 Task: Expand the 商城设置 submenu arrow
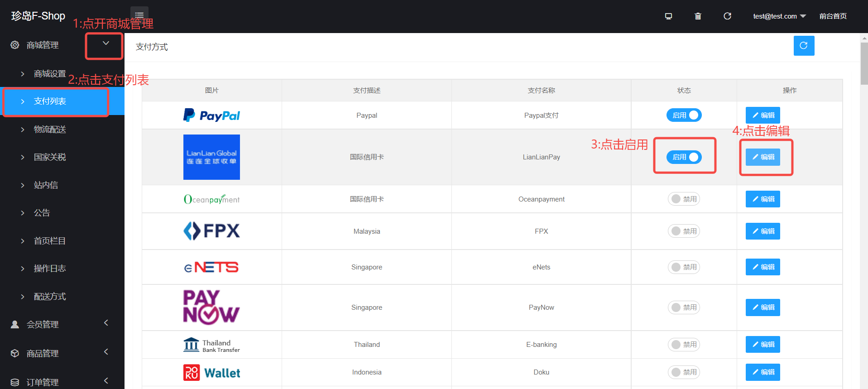pyautogui.click(x=23, y=74)
